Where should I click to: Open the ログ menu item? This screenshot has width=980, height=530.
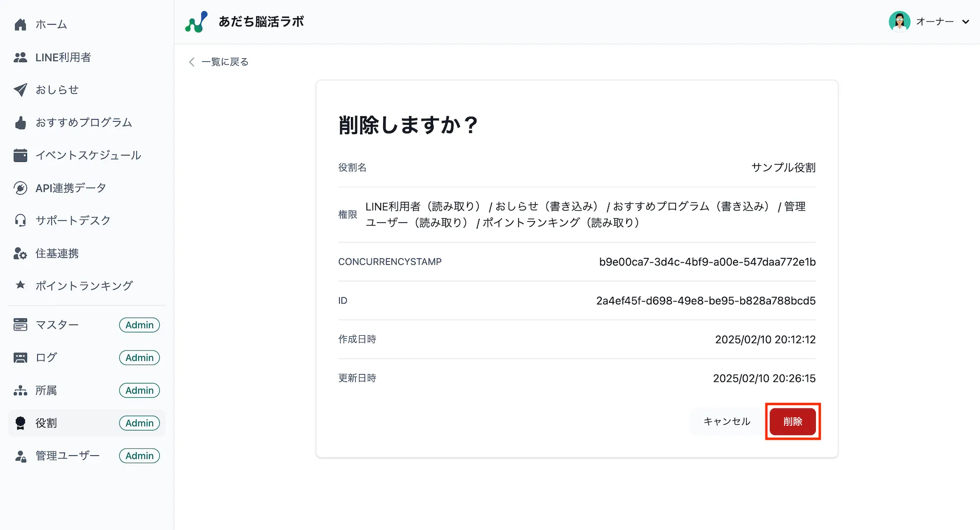(x=46, y=358)
